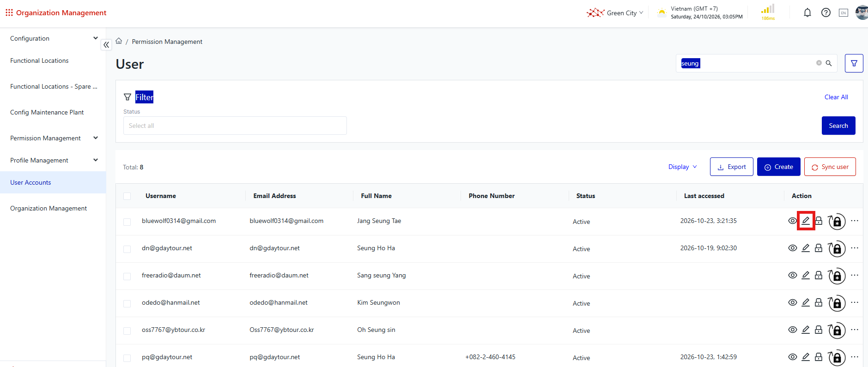Select User Accounts in sidebar

point(53,182)
